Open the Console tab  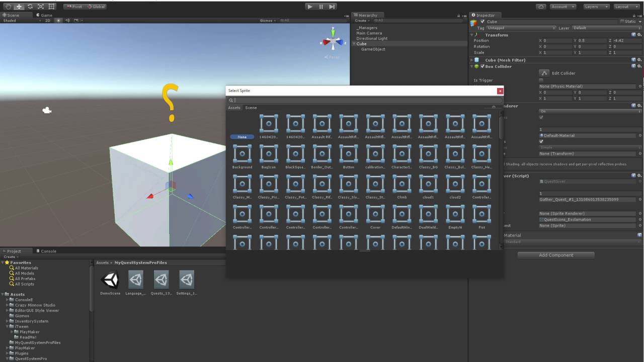pyautogui.click(x=47, y=251)
